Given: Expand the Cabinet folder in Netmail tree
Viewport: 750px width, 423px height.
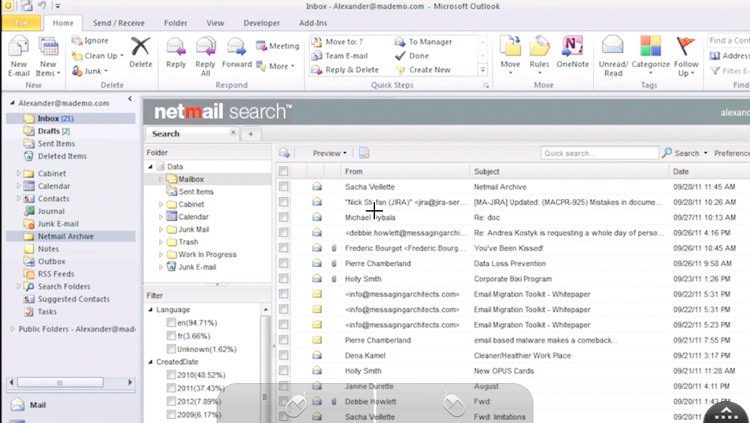Looking at the screenshot, I should pos(161,204).
